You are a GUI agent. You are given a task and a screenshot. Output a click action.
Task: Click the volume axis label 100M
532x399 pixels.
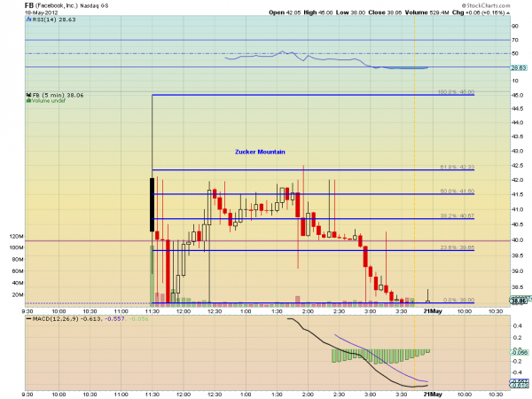[17, 247]
